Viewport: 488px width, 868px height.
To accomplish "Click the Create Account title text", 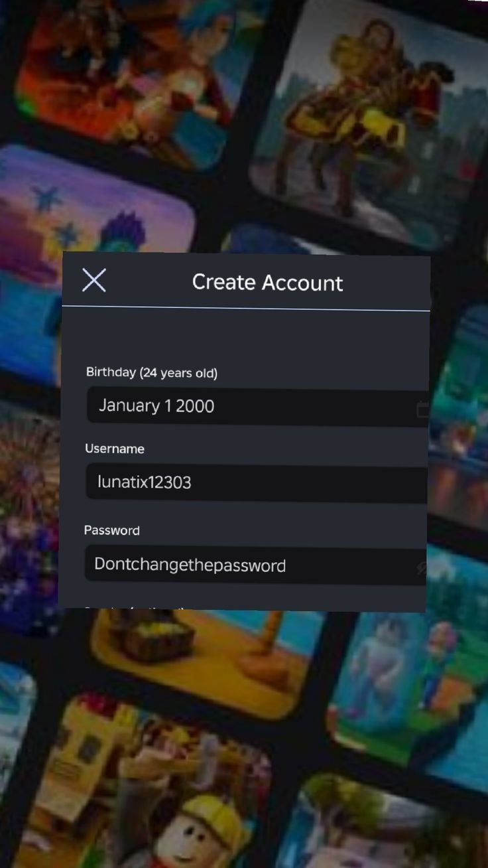I will tap(267, 282).
